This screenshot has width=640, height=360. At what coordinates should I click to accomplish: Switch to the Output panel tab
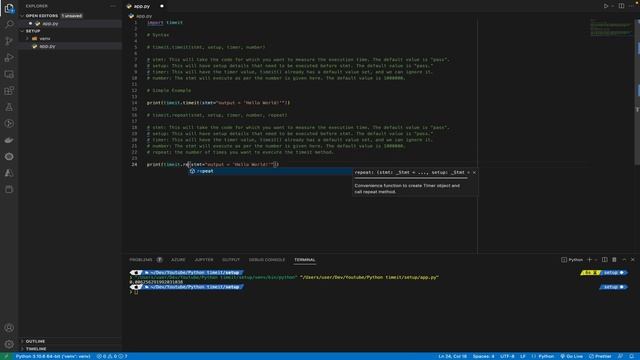[x=231, y=260]
